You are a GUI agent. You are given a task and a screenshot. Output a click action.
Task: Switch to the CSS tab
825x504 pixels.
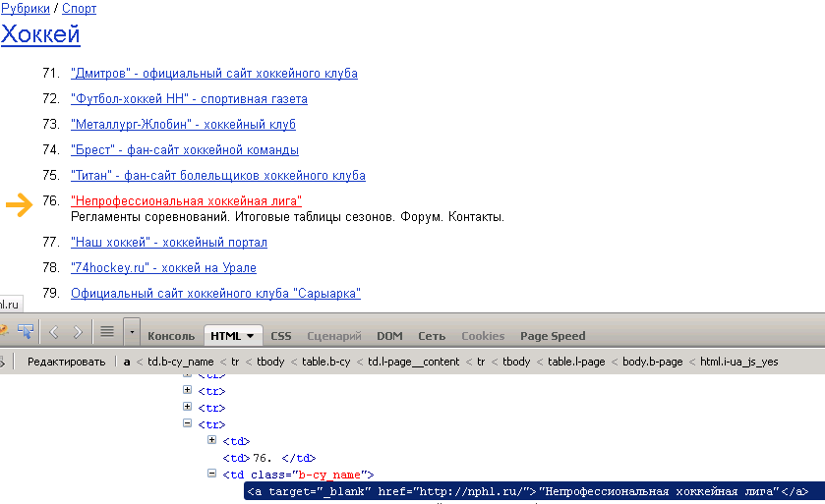(281, 336)
